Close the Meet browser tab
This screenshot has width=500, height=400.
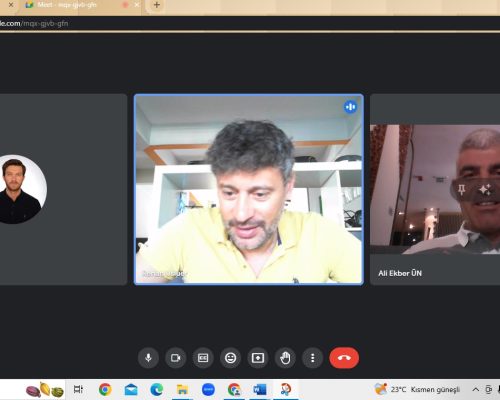[137, 5]
